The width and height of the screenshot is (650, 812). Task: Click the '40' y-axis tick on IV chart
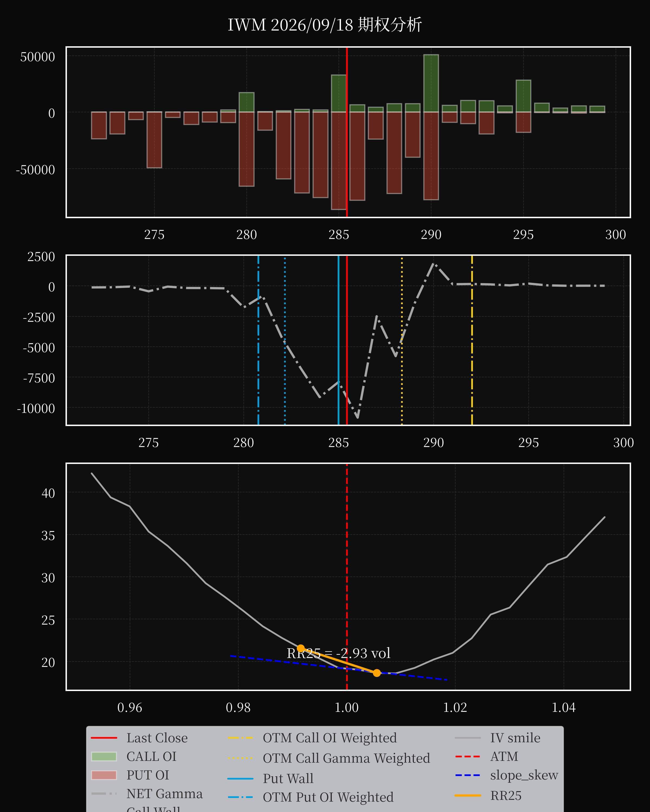(x=48, y=493)
